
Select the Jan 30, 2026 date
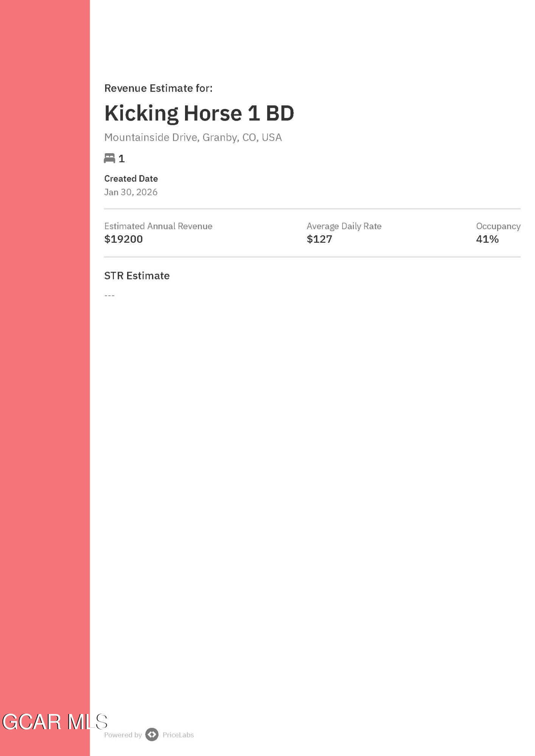pyautogui.click(x=131, y=192)
